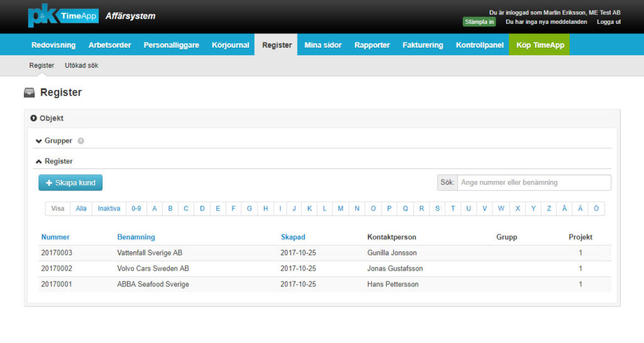Click the Stämpla in button
Viewport: 644px width, 343px height.
479,22
